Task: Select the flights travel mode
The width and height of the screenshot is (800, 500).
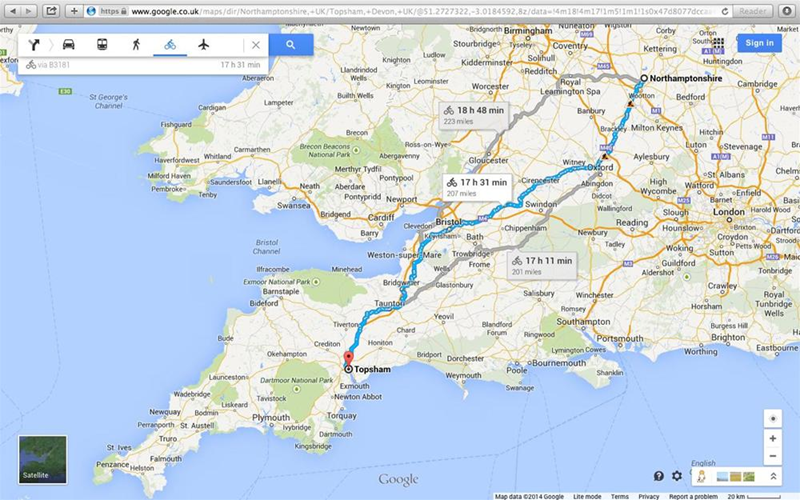Action: pos(204,45)
